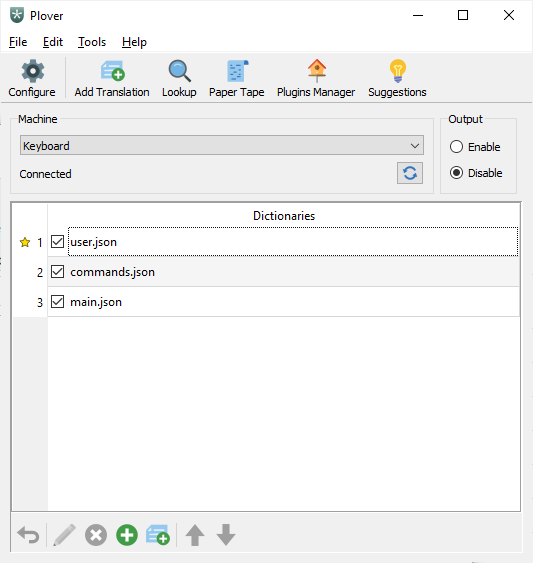The height and width of the screenshot is (563, 533).
Task: Add a new dictionary with green plus
Action: 127,535
